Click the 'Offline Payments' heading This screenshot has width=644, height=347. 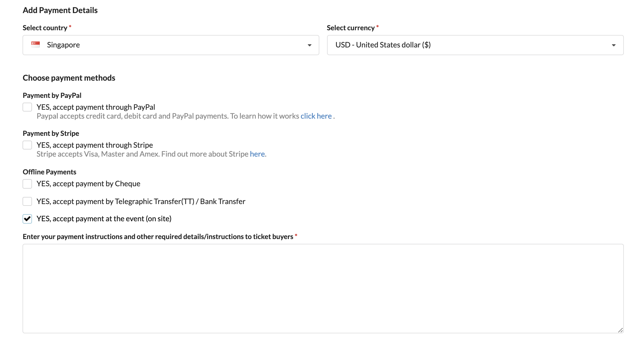49,172
